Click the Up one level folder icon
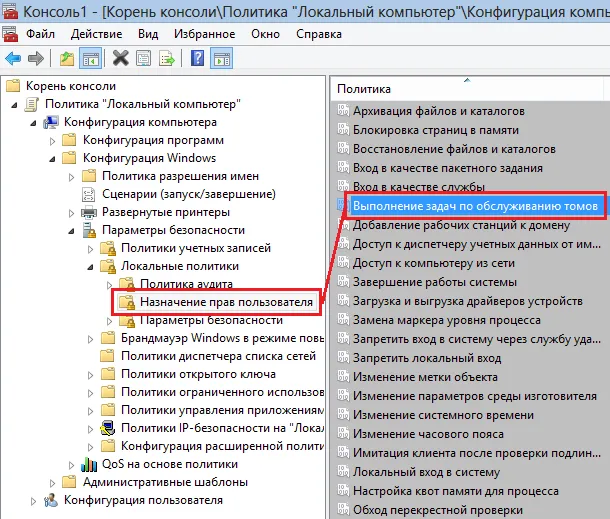 pyautogui.click(x=67, y=59)
